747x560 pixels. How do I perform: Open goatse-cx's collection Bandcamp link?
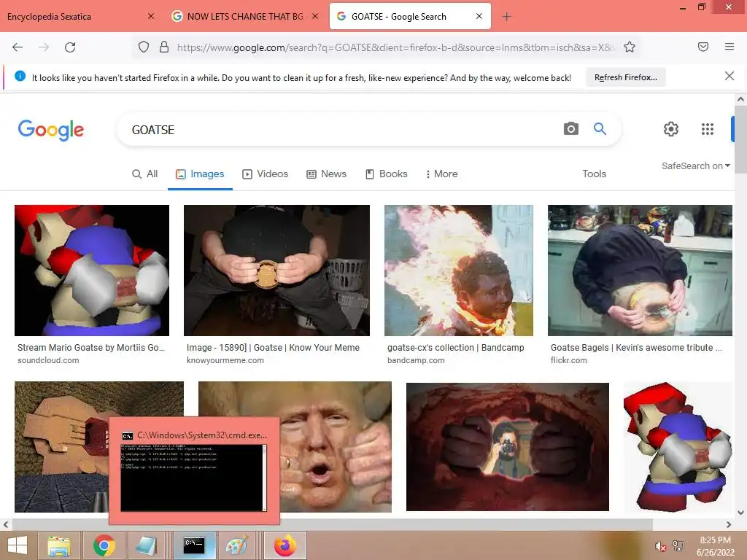(x=455, y=348)
